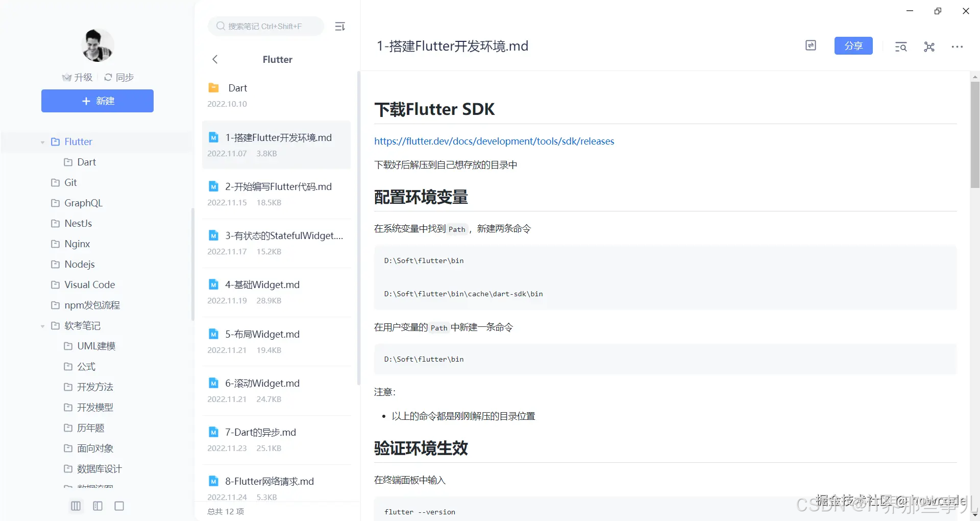Click markdown icon of 6-滚动Widget.md
Screen dimensions: 980x521
(x=213, y=383)
